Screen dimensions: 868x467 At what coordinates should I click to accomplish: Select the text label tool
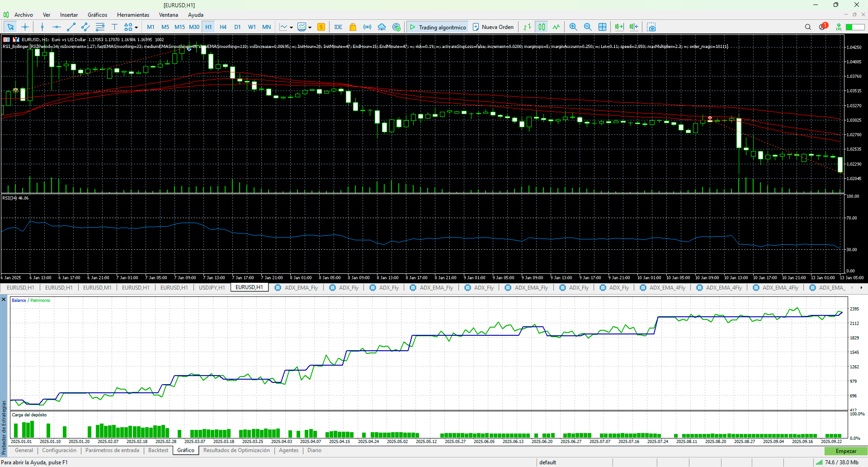(x=114, y=27)
